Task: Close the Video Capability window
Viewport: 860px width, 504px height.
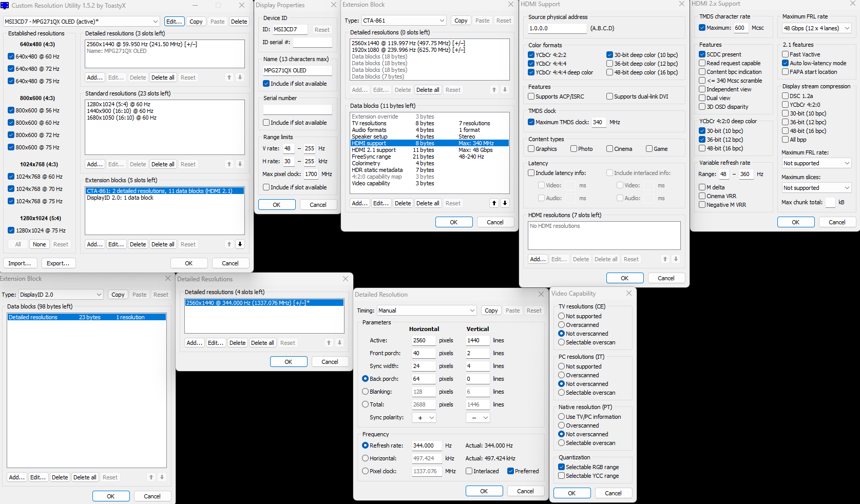Action: pos(629,294)
